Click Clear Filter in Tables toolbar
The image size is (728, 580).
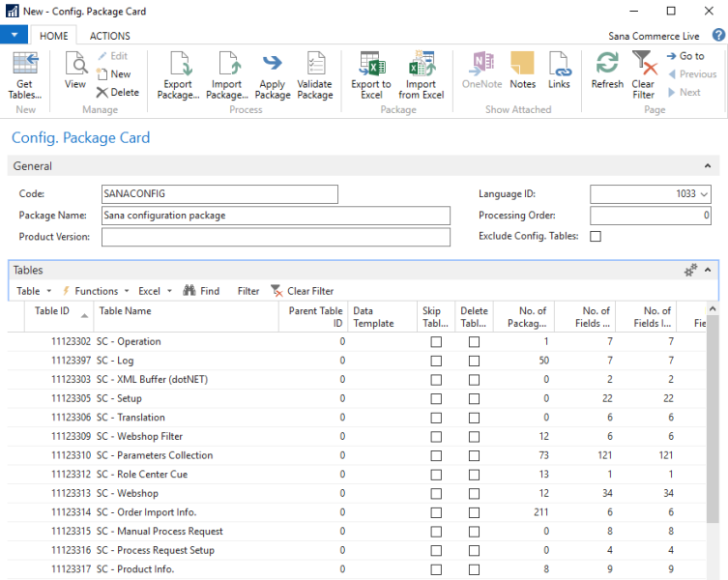click(x=303, y=291)
